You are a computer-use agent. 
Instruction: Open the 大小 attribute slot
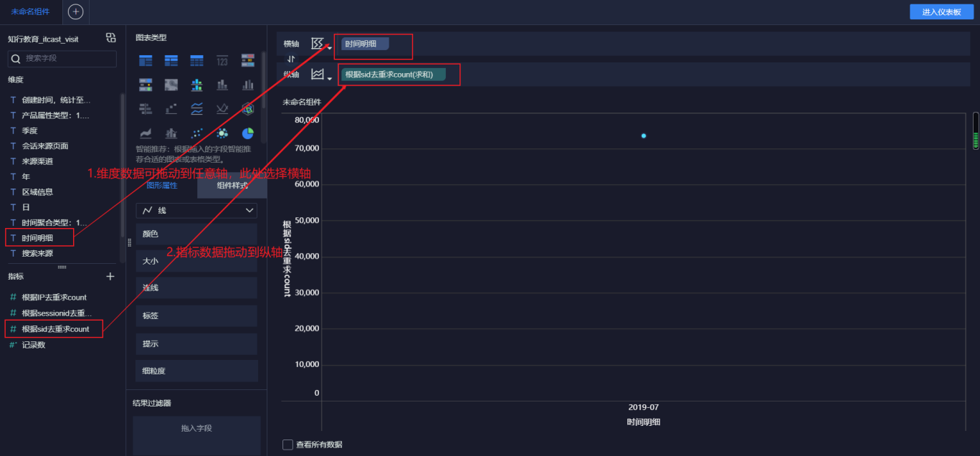(x=196, y=261)
